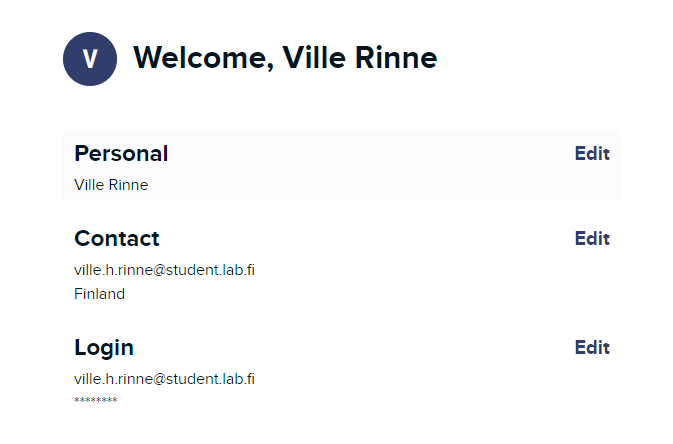Click surname Rinne under Personal heading

pos(129,185)
